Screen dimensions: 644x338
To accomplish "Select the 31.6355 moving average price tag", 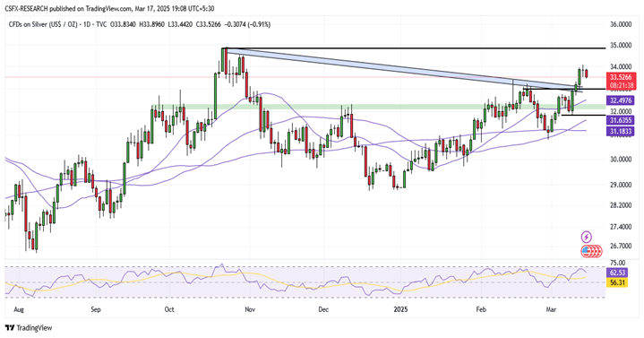I will click(x=621, y=120).
